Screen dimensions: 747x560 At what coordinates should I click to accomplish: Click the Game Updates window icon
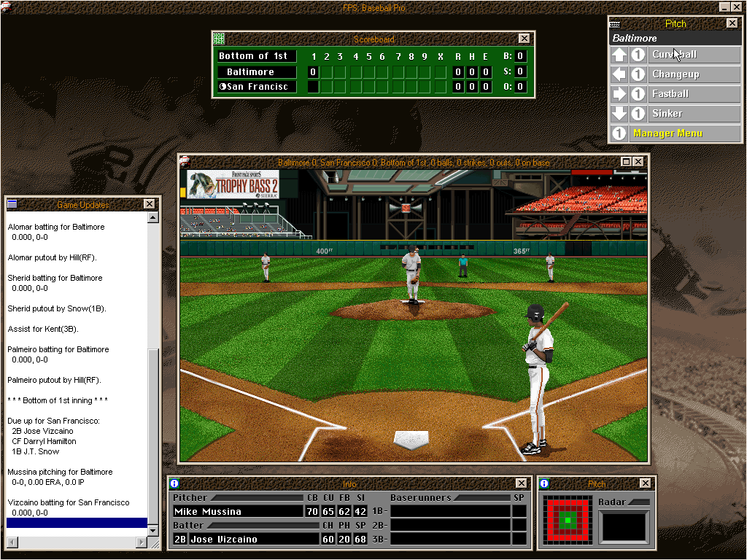click(x=12, y=204)
